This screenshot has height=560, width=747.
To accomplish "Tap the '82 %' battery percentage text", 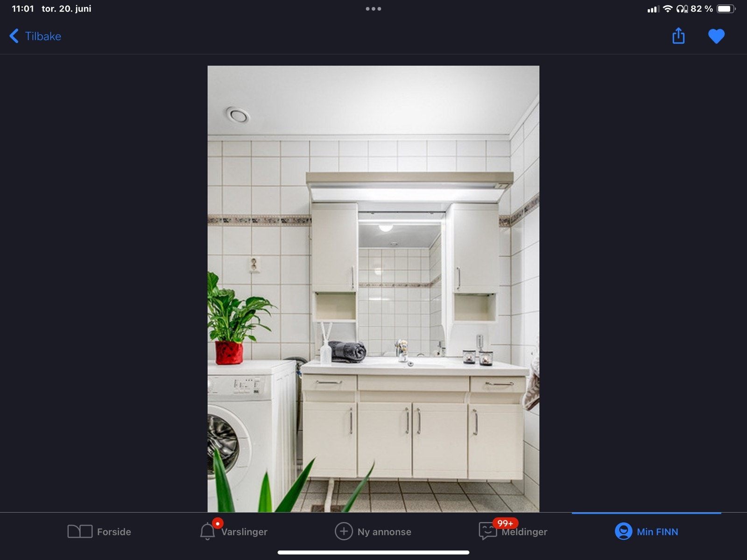I will point(702,9).
